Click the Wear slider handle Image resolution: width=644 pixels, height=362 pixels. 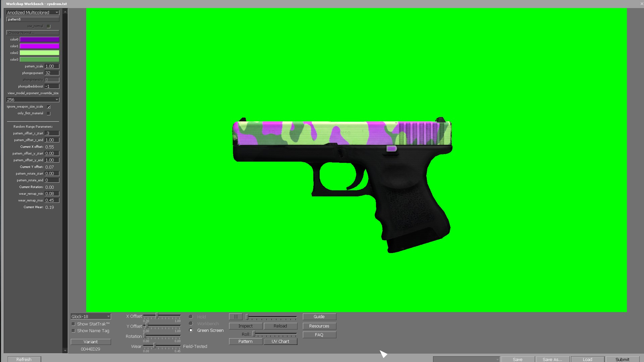click(x=154, y=346)
